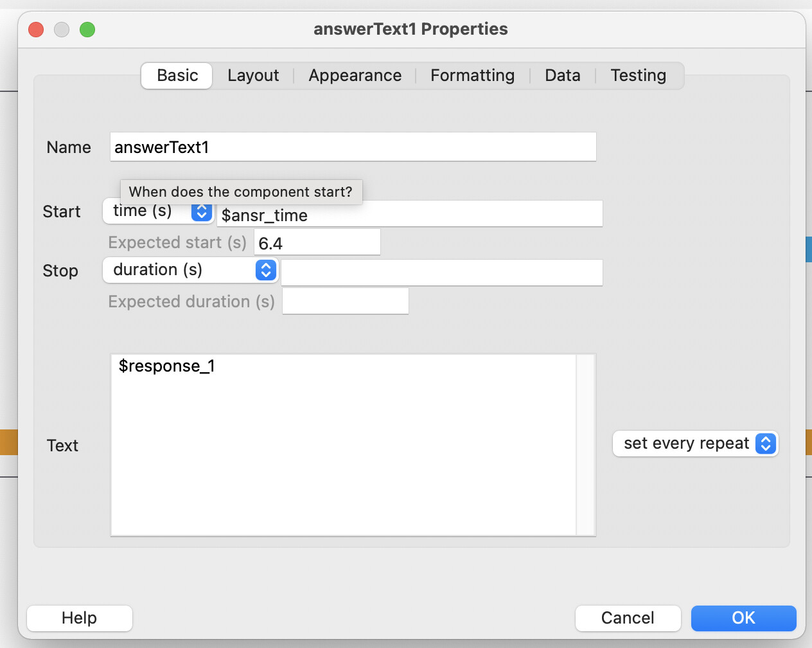This screenshot has height=648, width=812.
Task: Close the answerText1 Properties window
Action: click(36, 30)
